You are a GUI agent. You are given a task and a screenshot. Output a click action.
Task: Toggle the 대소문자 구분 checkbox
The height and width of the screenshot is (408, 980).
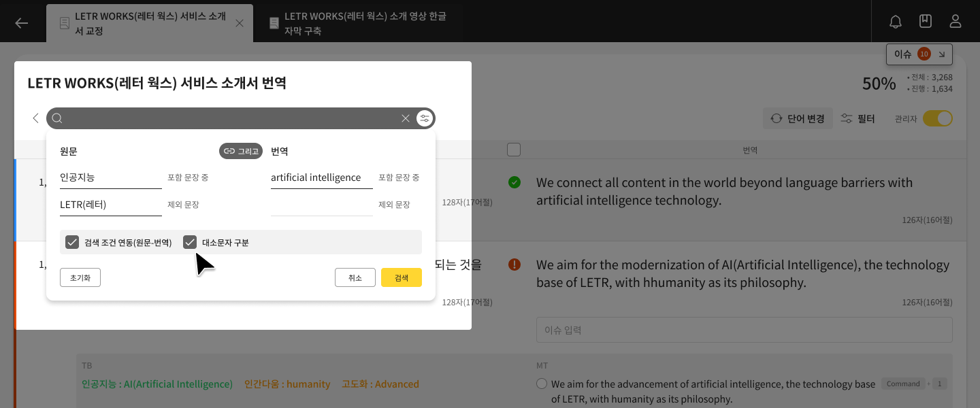tap(190, 242)
